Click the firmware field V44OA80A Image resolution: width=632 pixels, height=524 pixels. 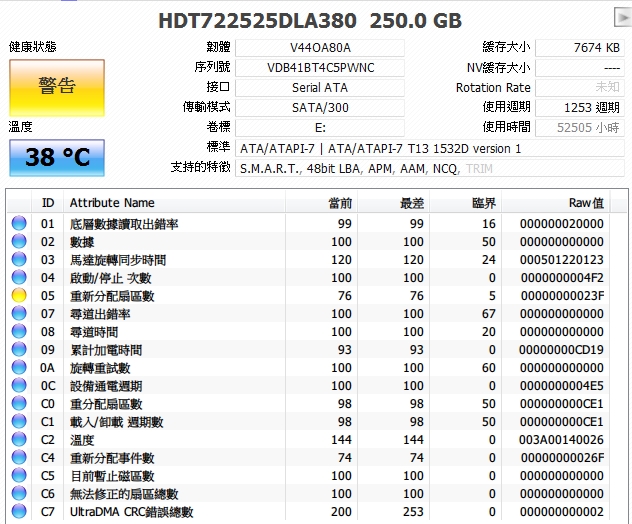[x=320, y=48]
